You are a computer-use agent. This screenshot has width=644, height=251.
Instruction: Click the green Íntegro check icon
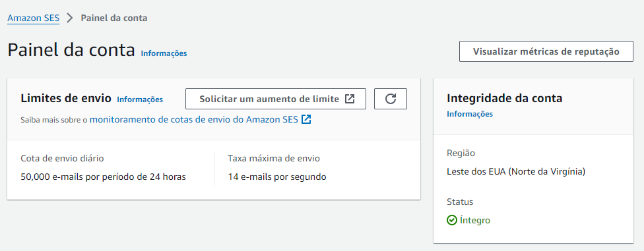coord(452,220)
